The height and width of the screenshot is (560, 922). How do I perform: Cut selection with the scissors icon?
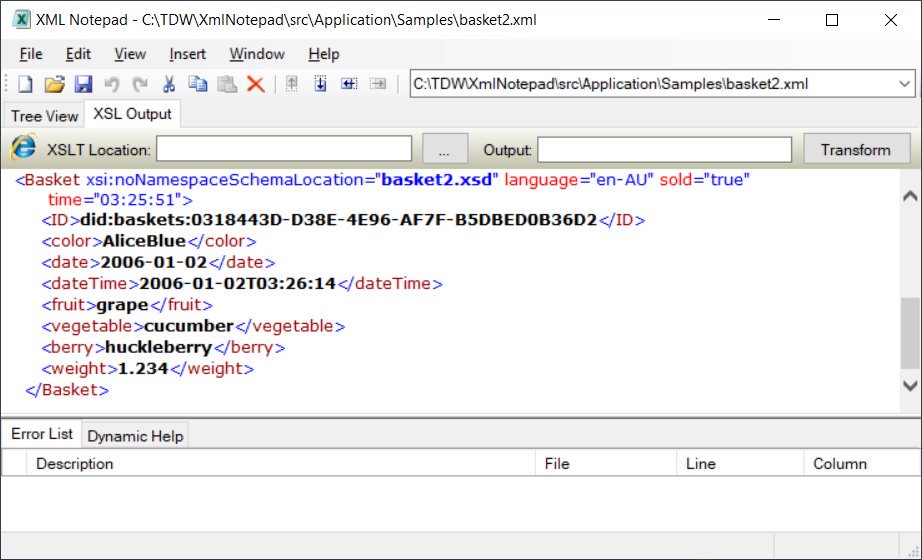click(x=169, y=84)
